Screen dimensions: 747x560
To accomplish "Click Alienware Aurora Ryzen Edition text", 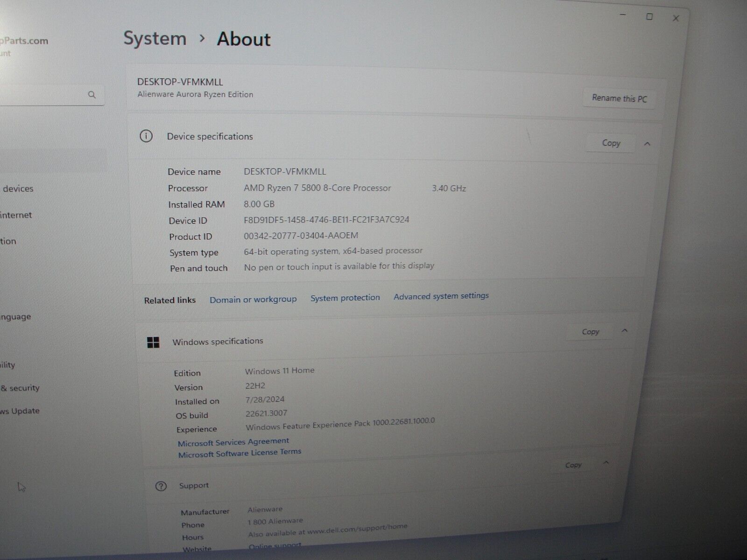I will point(195,94).
